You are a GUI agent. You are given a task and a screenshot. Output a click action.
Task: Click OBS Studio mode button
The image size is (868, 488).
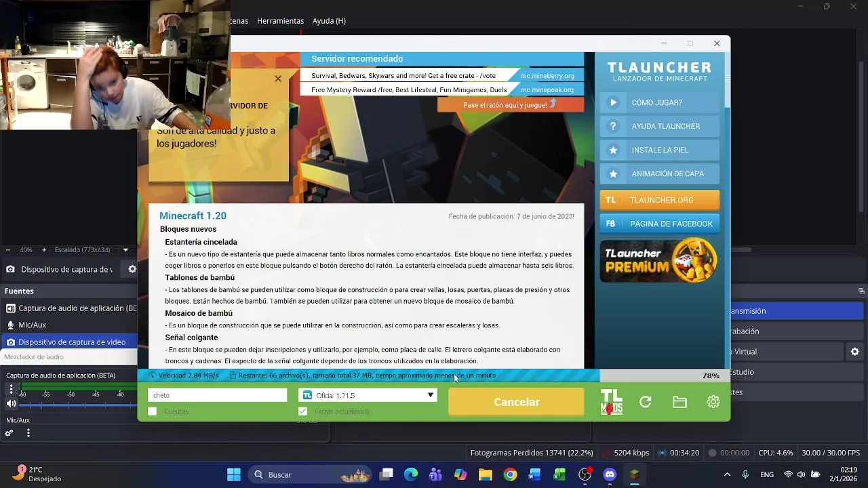pos(796,372)
